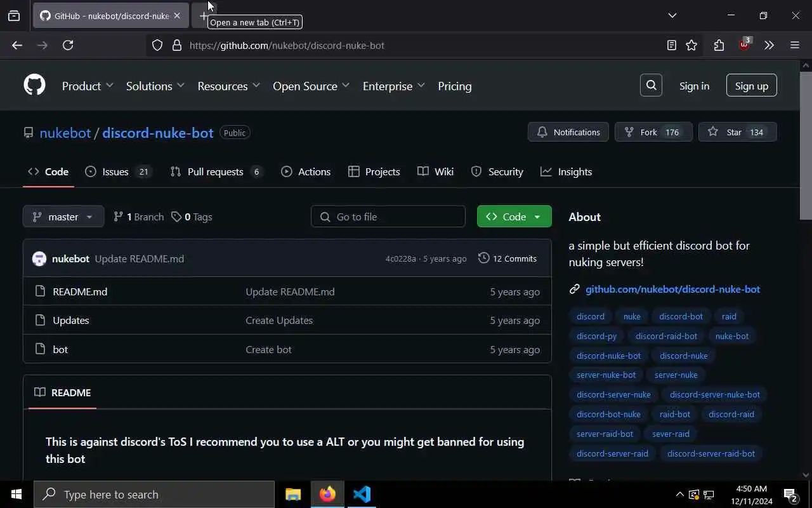The width and height of the screenshot is (812, 508).
Task: Star the repository with the Star button
Action: [738, 132]
